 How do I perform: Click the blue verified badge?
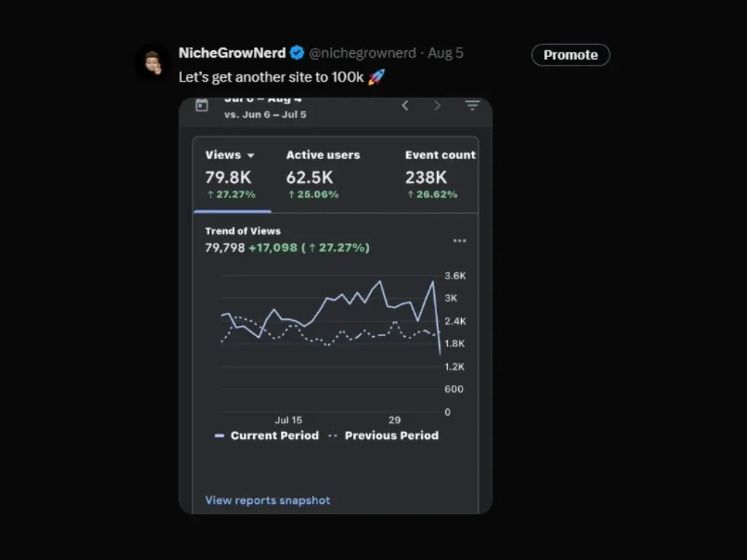pyautogui.click(x=297, y=53)
